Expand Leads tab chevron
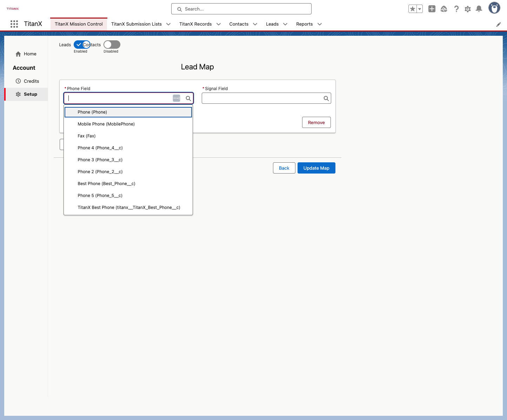Viewport: 507px width, 420px height. click(x=285, y=24)
